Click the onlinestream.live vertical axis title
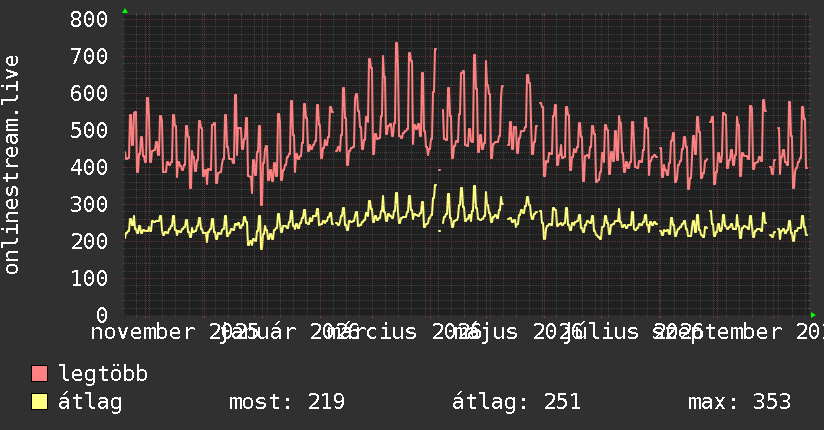The height and width of the screenshot is (430, 824). tap(12, 165)
